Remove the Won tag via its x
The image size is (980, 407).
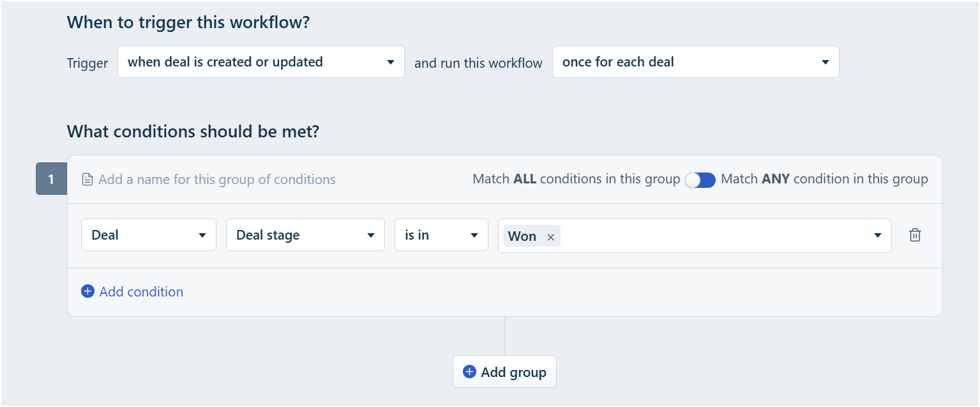click(550, 237)
